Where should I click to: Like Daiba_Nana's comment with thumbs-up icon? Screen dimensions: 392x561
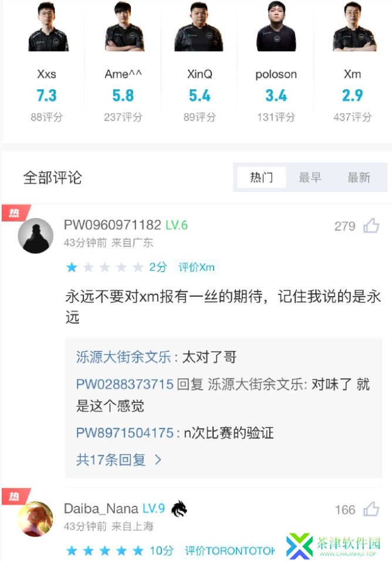371,509
